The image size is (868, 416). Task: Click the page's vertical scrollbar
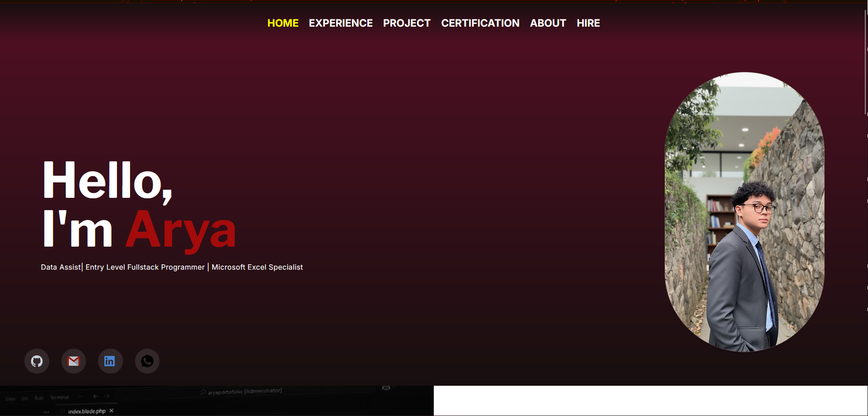[865, 63]
